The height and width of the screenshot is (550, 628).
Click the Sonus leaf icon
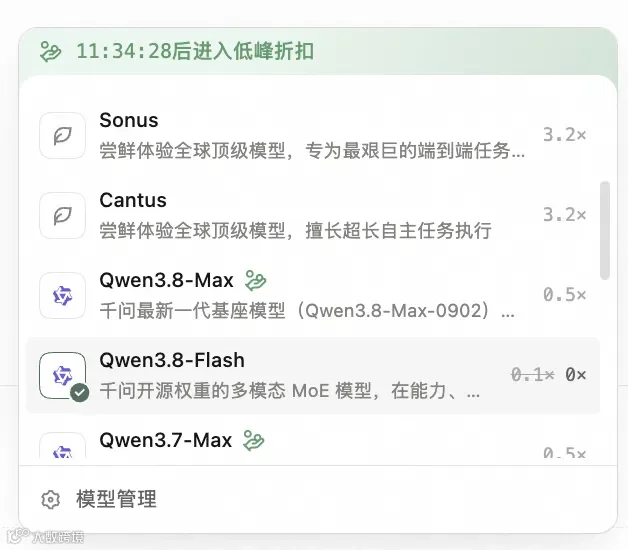tap(62, 135)
